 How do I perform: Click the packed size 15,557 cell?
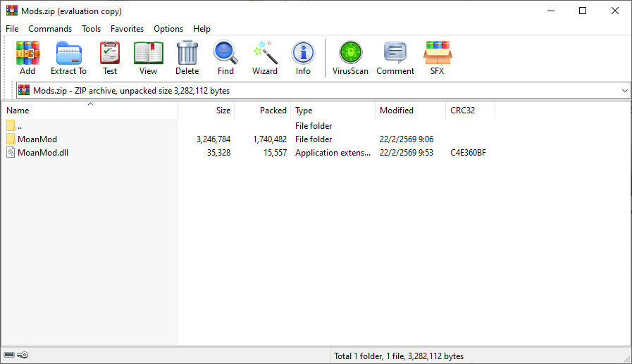[275, 153]
